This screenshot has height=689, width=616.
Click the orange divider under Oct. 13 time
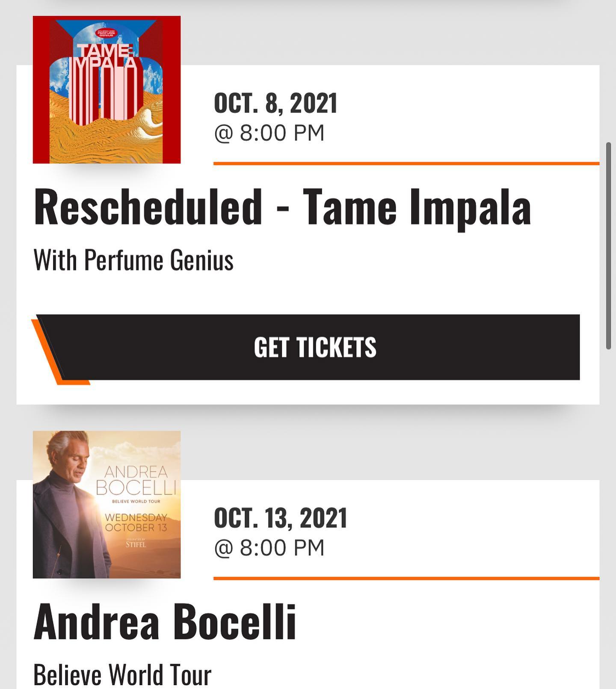[x=406, y=579]
